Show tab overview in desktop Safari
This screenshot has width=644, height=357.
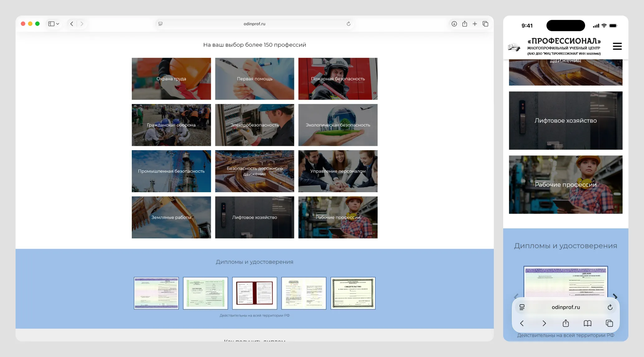pyautogui.click(x=485, y=24)
